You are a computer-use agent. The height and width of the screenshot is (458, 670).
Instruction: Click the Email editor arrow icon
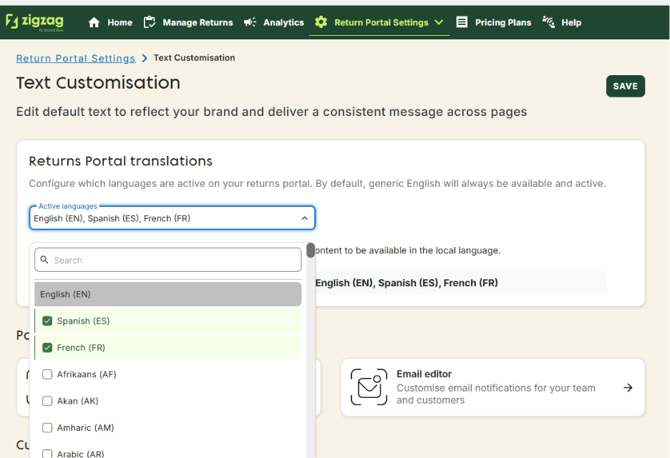pyautogui.click(x=628, y=388)
